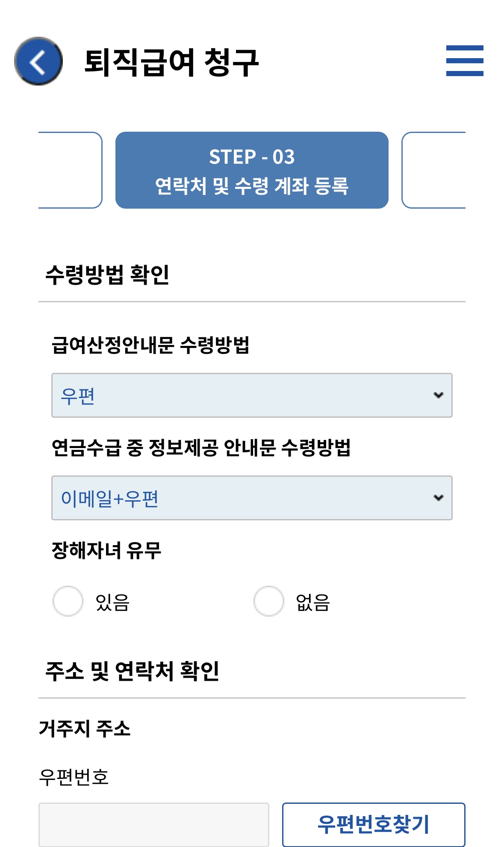Screen dimensions: 504x847
Task: Click the 우편번호찾기 button
Action: pyautogui.click(x=374, y=825)
